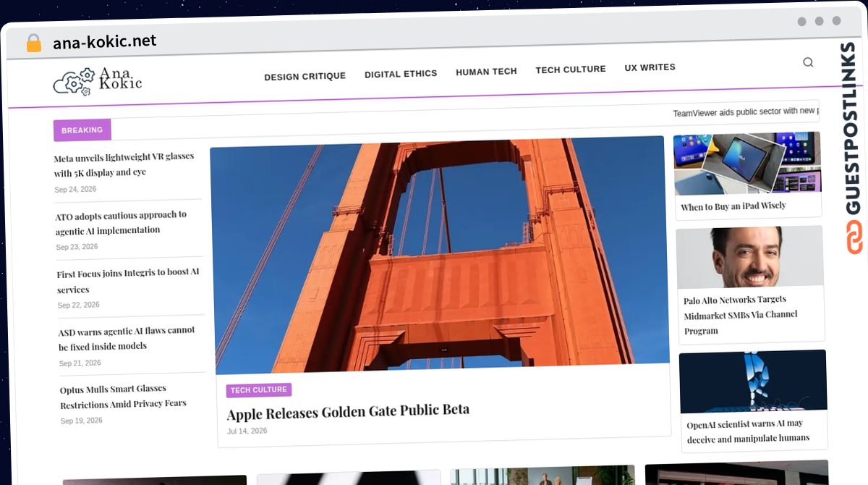Click the Jul 14, 2026 date
Viewport: 868px width, 485px height.
(247, 431)
